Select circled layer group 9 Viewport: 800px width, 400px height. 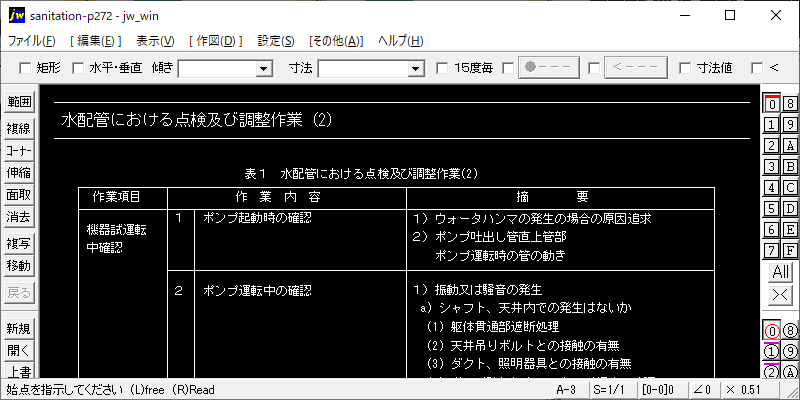pyautogui.click(x=790, y=352)
